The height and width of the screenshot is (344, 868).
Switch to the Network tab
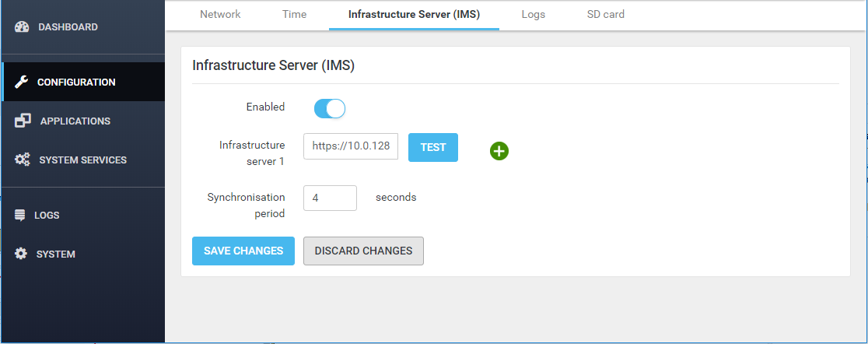click(220, 15)
